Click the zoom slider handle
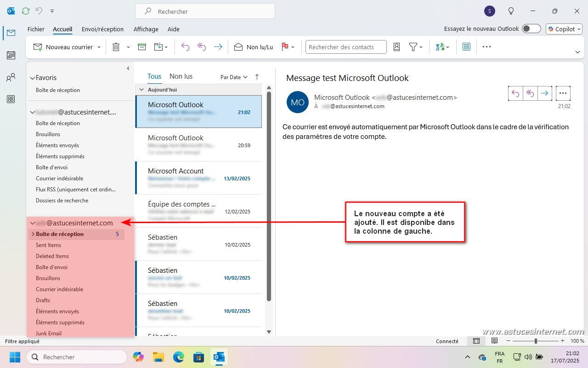The width and height of the screenshot is (588, 368). (536, 341)
